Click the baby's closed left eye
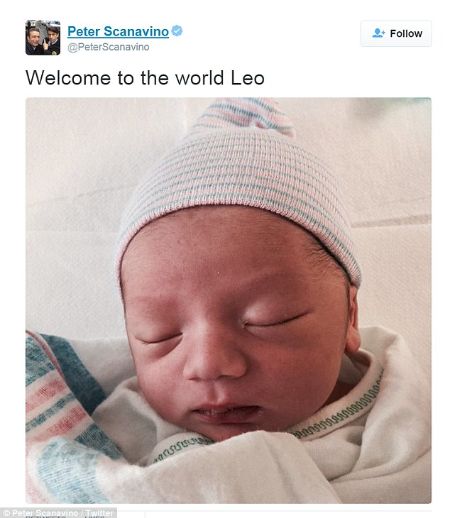 tap(275, 320)
